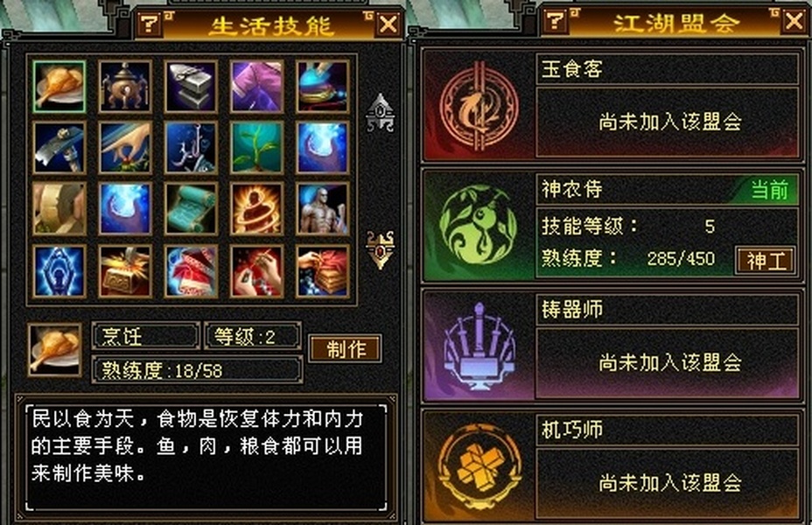Choose the mining hammer skill icon
The image size is (812, 525).
tap(59, 148)
